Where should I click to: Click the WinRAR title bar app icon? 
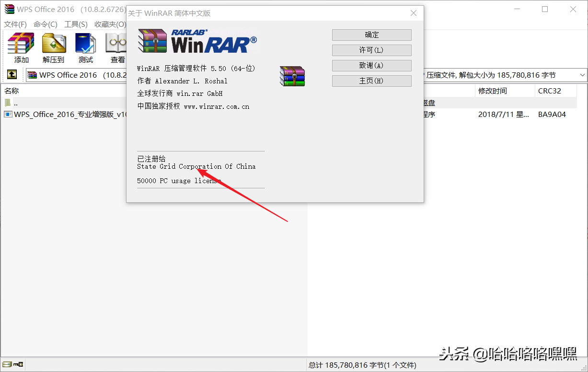coord(9,9)
